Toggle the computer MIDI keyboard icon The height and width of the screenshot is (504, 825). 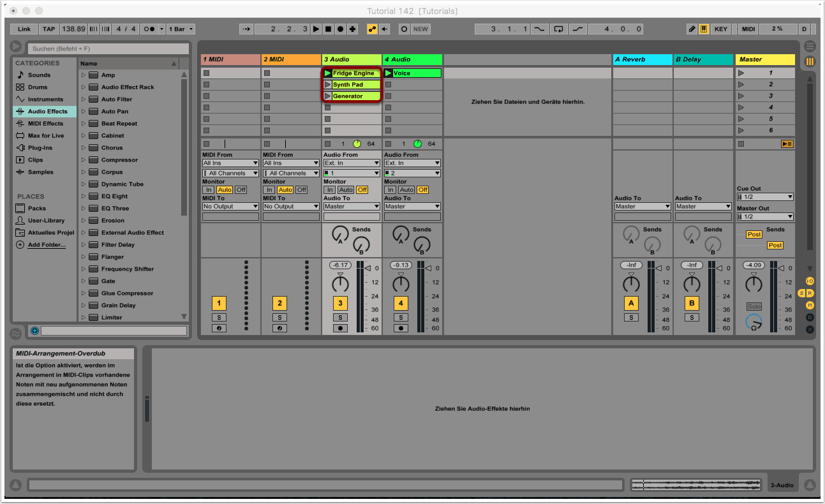704,29
